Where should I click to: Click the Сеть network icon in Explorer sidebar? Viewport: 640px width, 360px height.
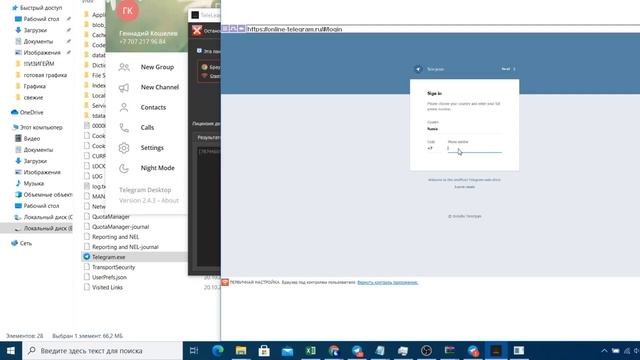[15, 243]
